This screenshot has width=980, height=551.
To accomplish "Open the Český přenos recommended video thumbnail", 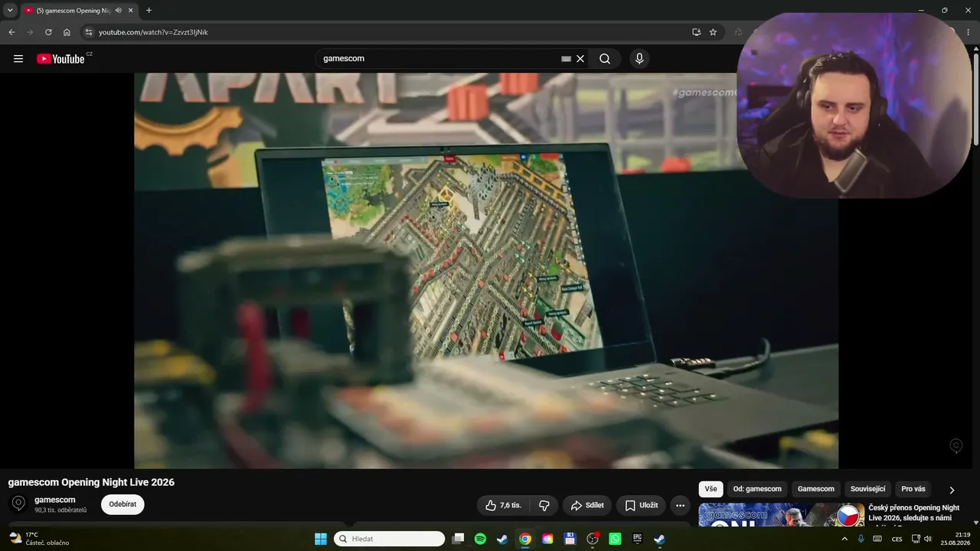I will (782, 514).
